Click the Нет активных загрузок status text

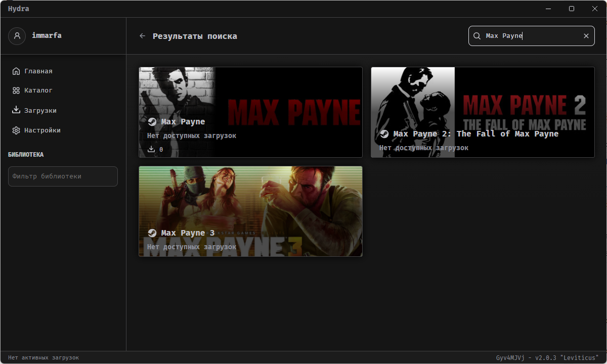point(44,357)
